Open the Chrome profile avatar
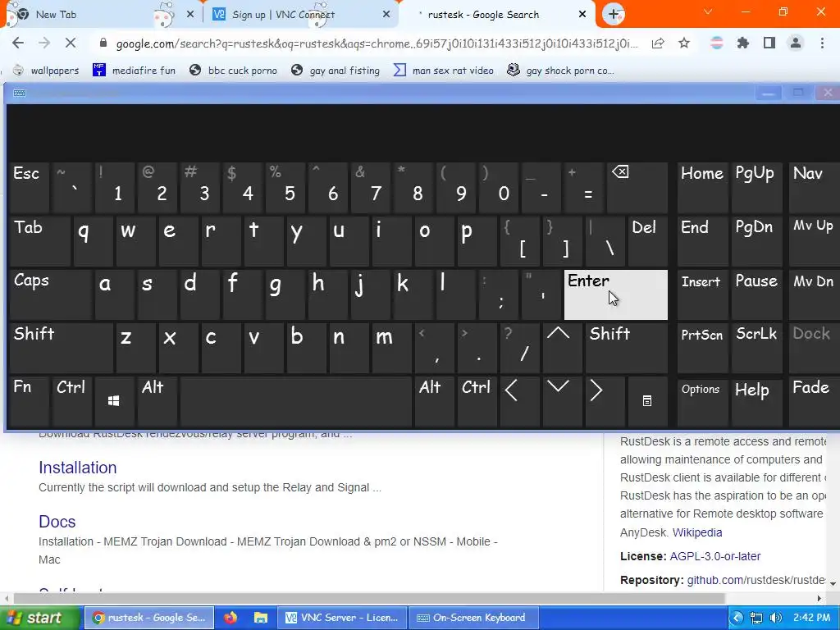The width and height of the screenshot is (840, 630). (x=796, y=43)
